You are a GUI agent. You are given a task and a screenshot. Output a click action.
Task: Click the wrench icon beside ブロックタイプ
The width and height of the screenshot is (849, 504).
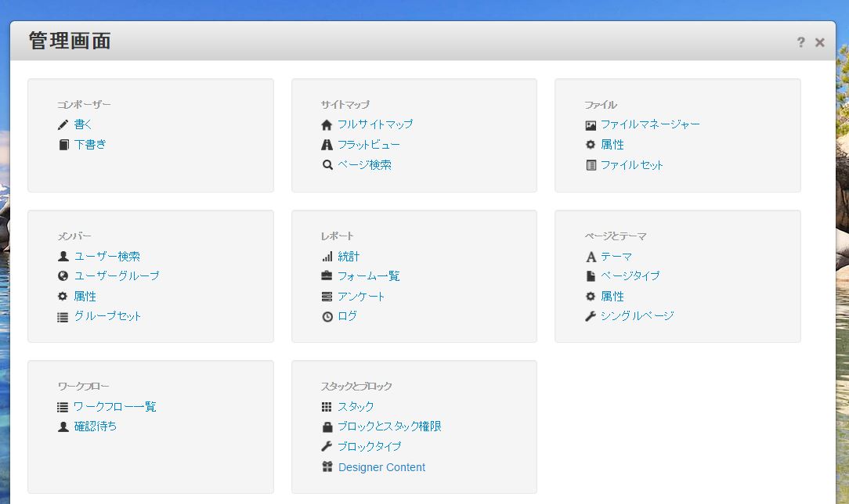327,446
